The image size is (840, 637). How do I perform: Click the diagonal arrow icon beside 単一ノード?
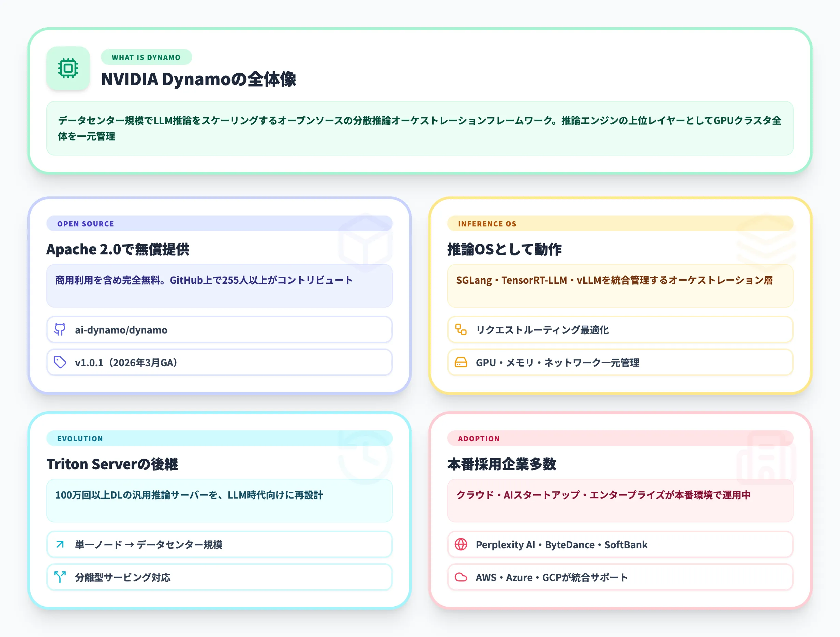coord(60,544)
